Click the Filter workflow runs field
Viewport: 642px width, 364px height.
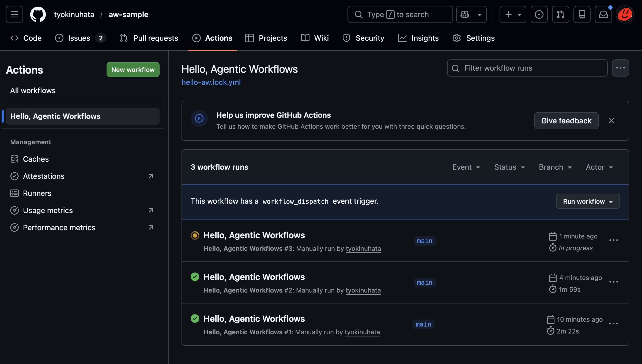(527, 68)
